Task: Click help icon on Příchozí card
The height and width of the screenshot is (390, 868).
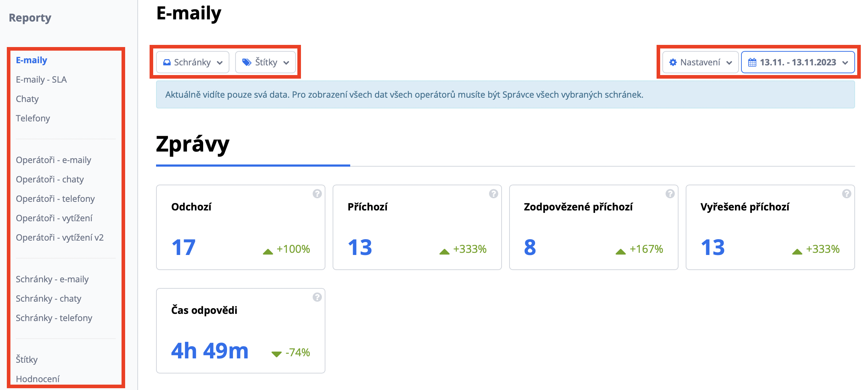Action: click(x=493, y=194)
